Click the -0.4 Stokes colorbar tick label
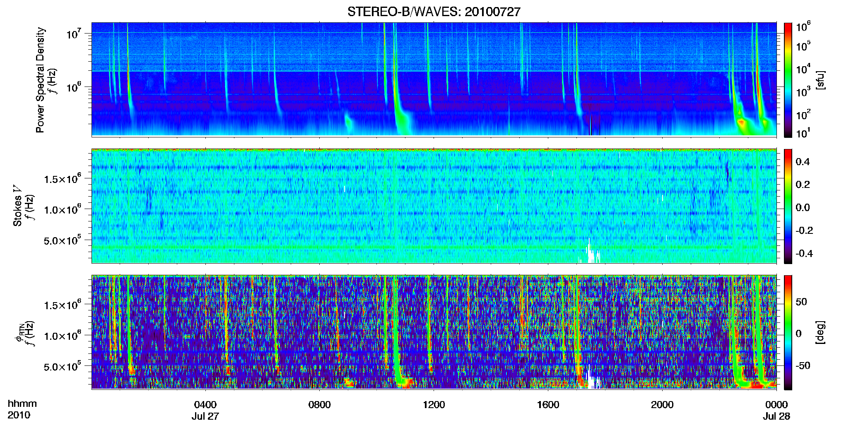This screenshot has width=868, height=447. [x=804, y=253]
